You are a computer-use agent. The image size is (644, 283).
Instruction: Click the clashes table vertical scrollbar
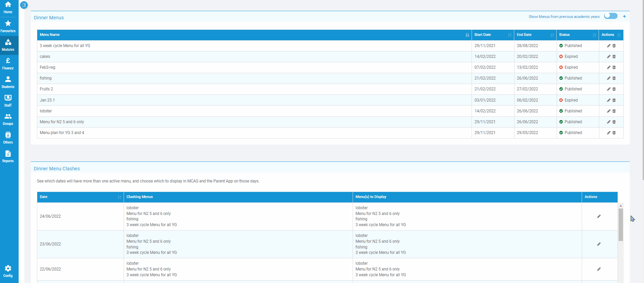[621, 224]
